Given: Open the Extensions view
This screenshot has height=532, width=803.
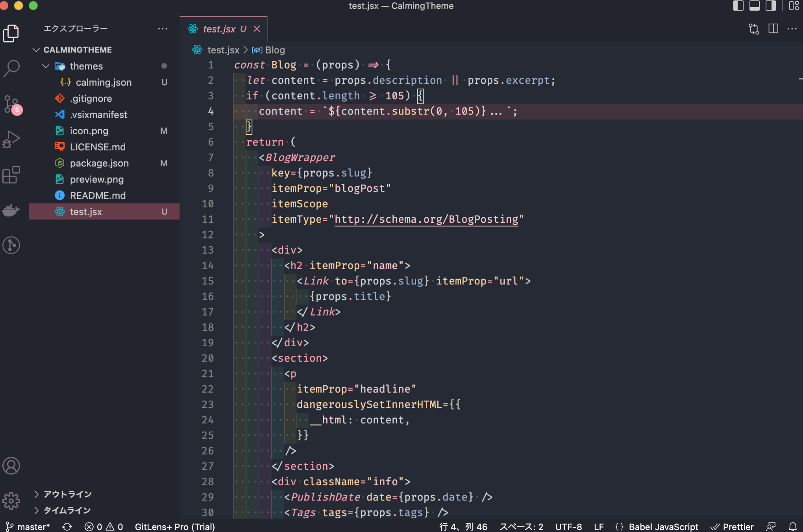Looking at the screenshot, I should click(x=11, y=175).
